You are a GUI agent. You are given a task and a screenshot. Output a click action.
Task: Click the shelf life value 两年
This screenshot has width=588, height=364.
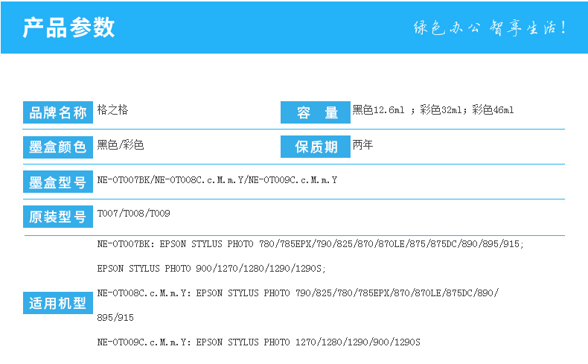click(x=362, y=144)
